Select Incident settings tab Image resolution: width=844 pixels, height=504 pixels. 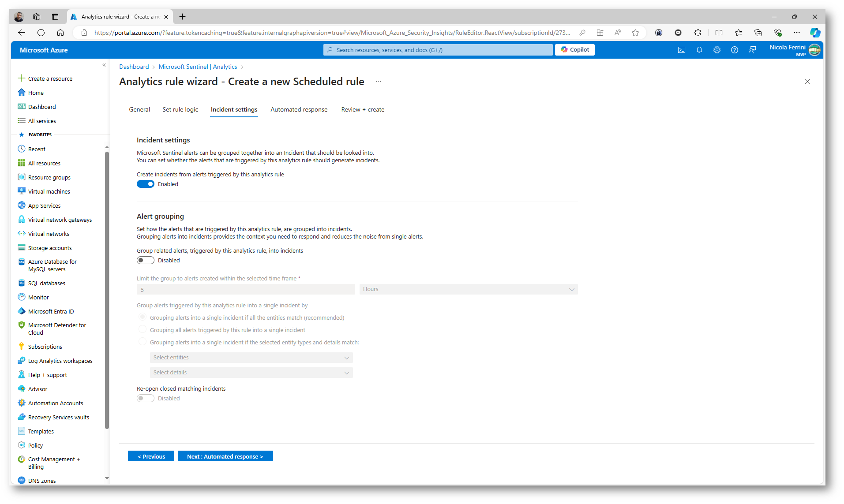click(234, 109)
